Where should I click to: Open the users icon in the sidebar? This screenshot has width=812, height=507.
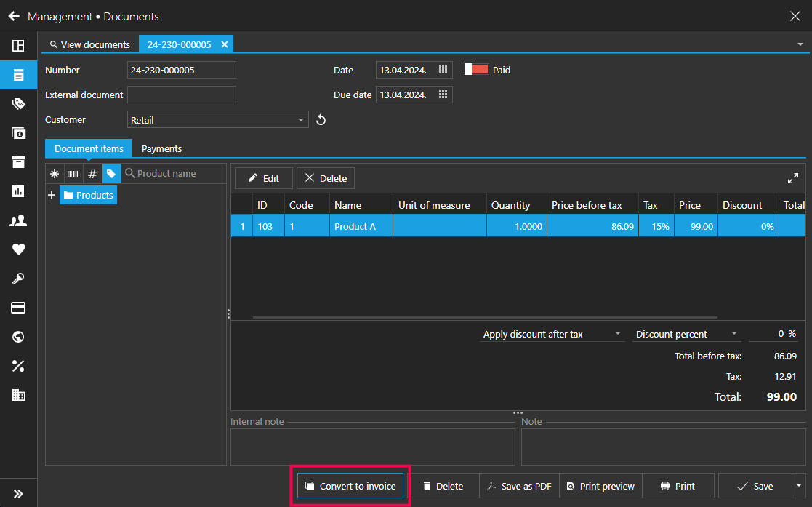pos(18,220)
